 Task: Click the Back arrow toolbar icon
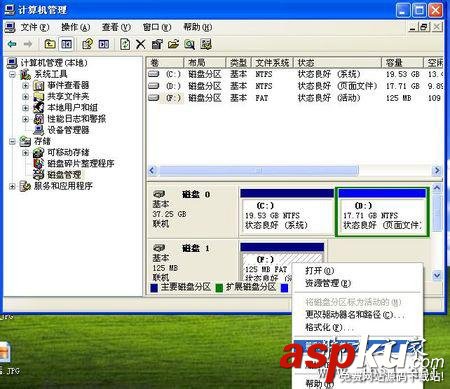click(12, 44)
